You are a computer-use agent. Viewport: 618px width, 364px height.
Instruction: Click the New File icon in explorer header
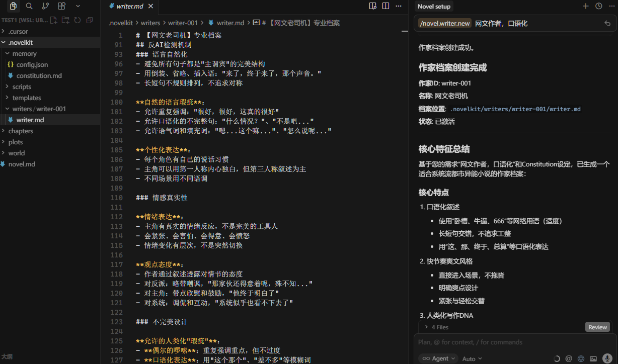tap(53, 20)
